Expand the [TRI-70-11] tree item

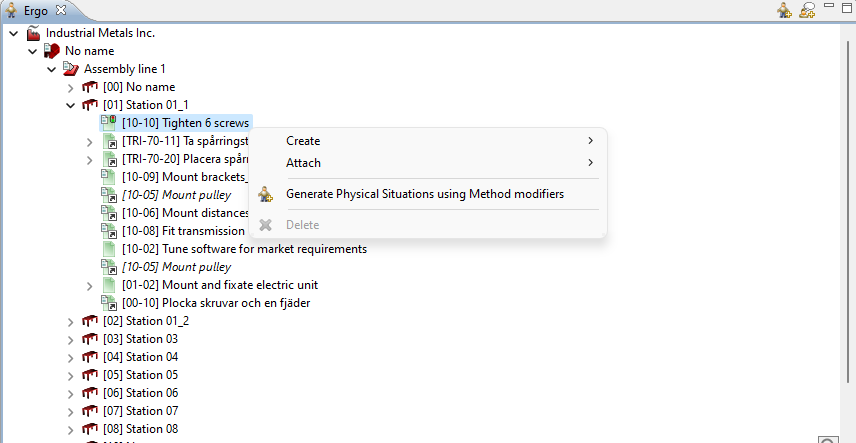90,141
